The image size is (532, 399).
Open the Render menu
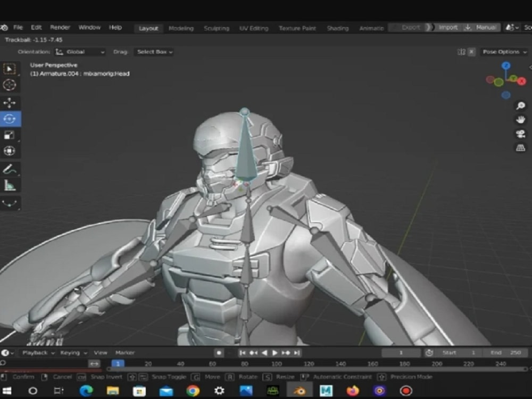[x=60, y=27]
